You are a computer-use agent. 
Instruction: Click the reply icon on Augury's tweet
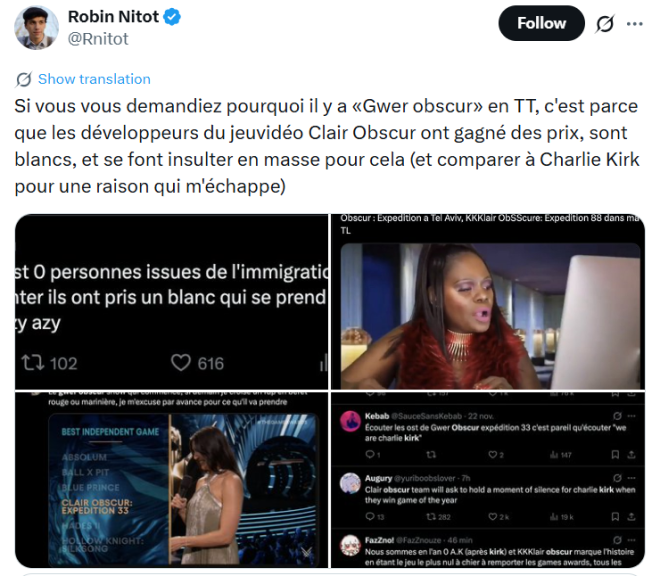pyautogui.click(x=370, y=517)
